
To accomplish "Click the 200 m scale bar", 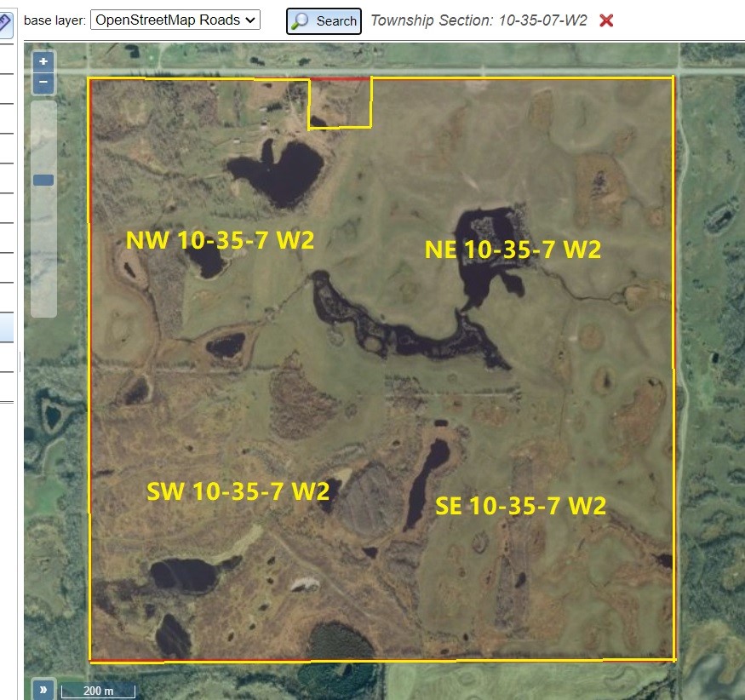I will 99,691.
